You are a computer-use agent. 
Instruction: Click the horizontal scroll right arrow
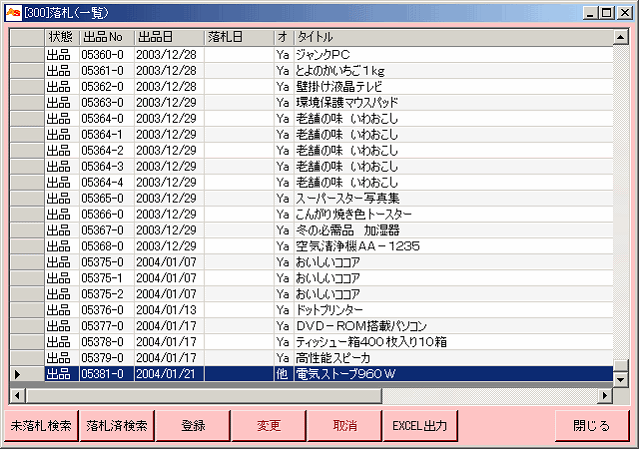(605, 395)
